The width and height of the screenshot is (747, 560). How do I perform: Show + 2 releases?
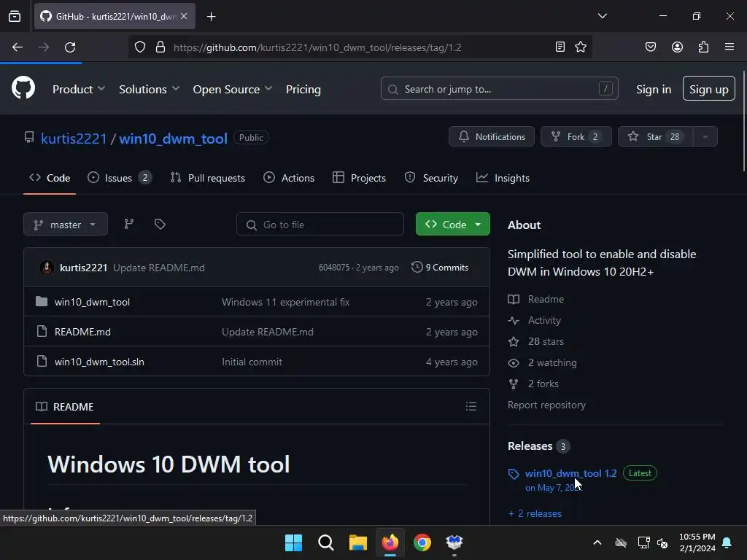[535, 513]
